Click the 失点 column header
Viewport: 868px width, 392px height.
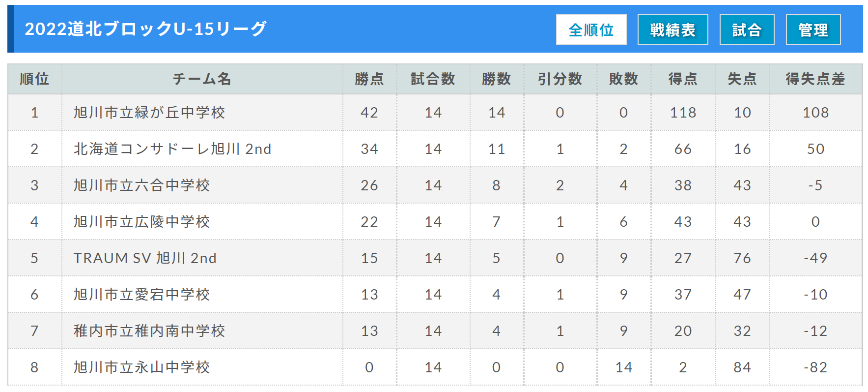tap(742, 79)
